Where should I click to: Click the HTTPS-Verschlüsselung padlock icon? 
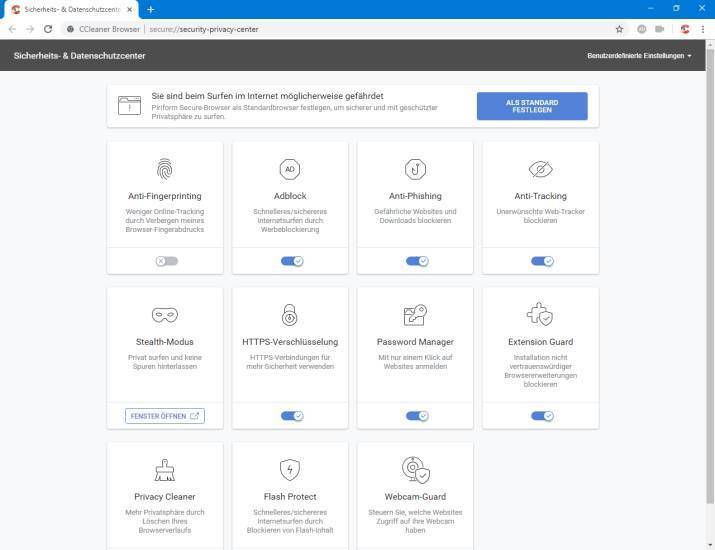pos(290,316)
